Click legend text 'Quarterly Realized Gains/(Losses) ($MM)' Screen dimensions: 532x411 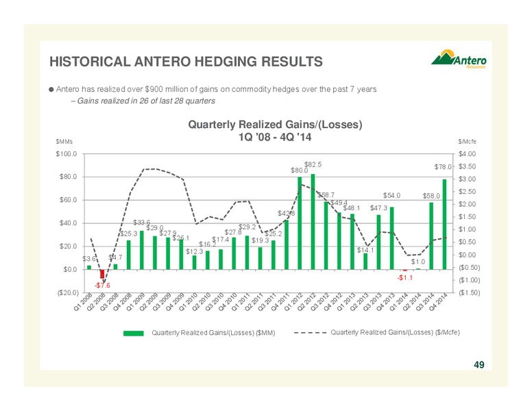click(x=213, y=333)
